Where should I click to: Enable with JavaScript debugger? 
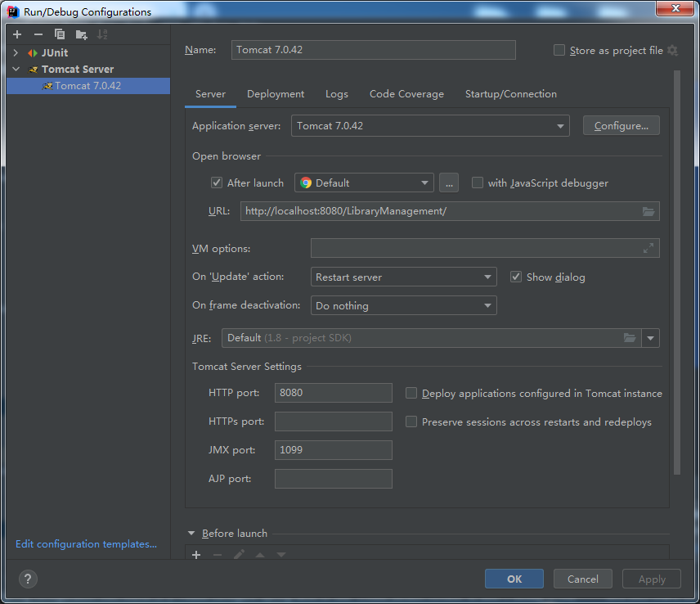pos(478,183)
